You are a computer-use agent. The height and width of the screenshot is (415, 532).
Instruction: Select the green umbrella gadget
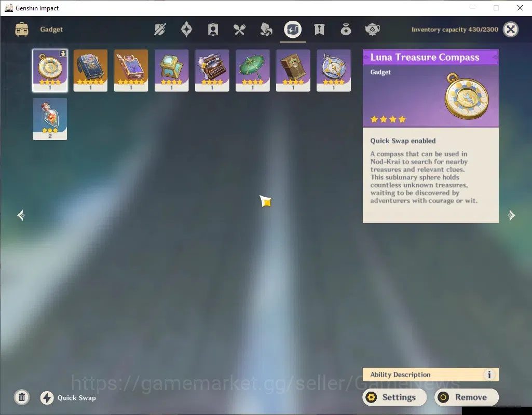pyautogui.click(x=252, y=71)
